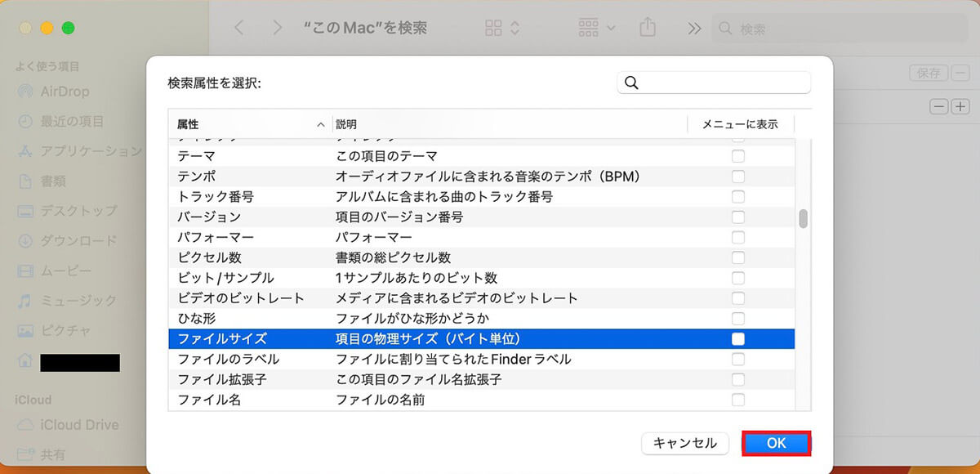
Task: Enable the ファイル拡張子 menu checkbox
Action: (x=738, y=379)
